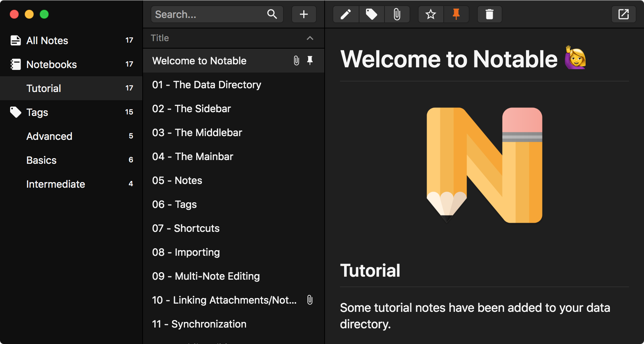
Task: Open the tag editor icon in toolbar
Action: (x=371, y=15)
